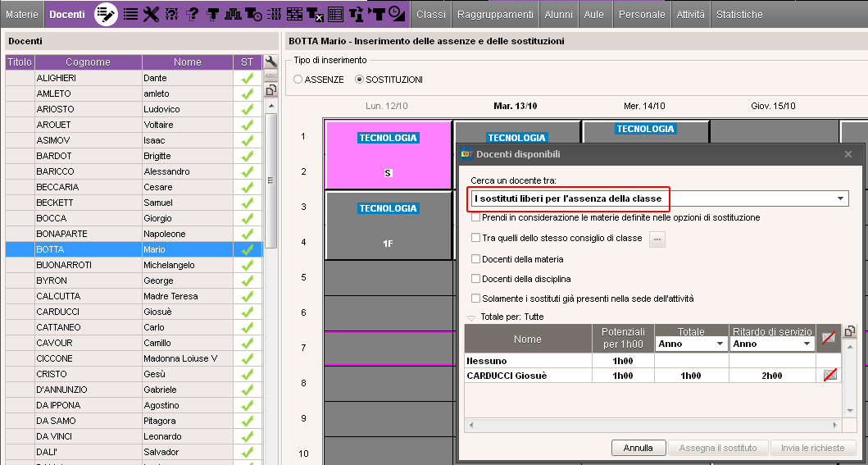Select the pink TECNOLOGIA S lesson on Monday
The height and width of the screenshot is (465, 868).
[388, 155]
